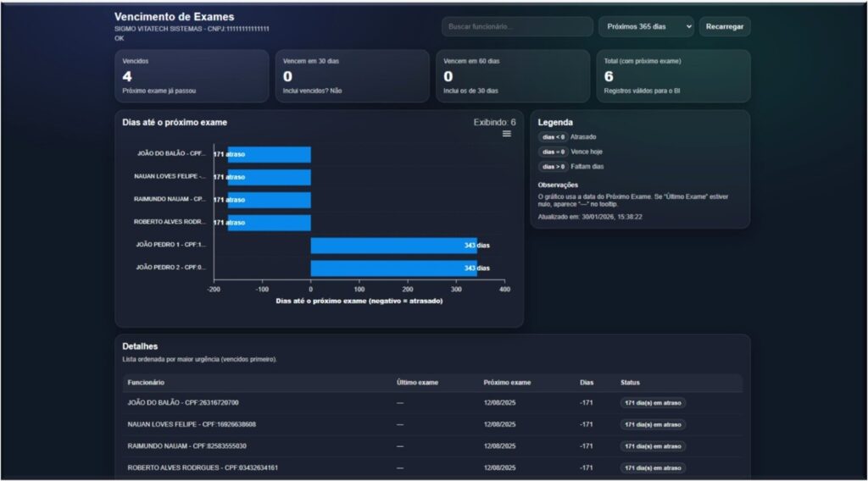The height and width of the screenshot is (481, 868).
Task: Click the 'Próximo exame' column header
Action: click(507, 383)
